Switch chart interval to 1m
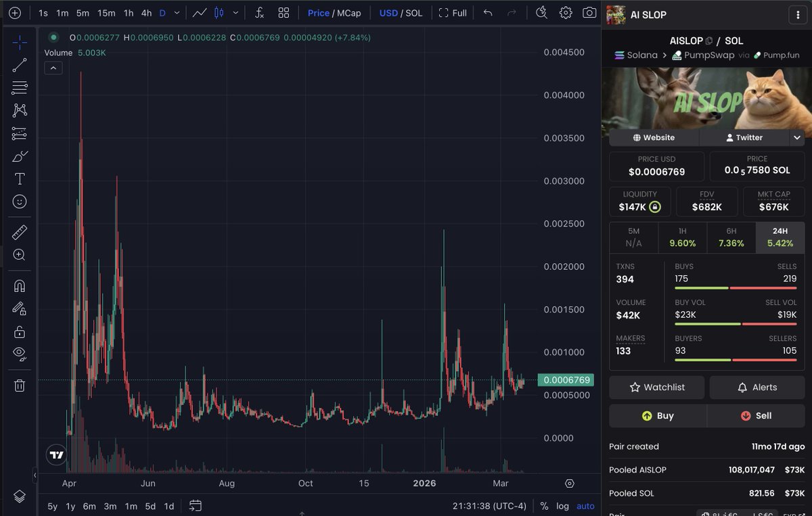 point(62,13)
